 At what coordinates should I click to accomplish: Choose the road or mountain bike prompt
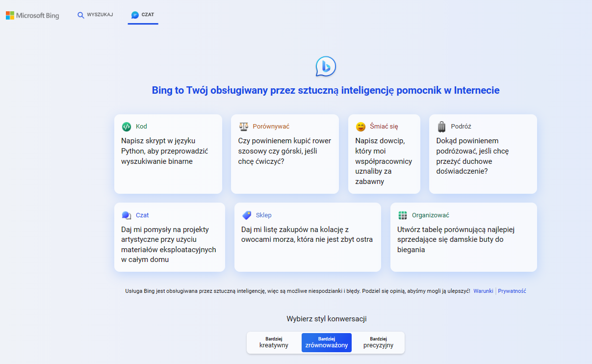285,154
